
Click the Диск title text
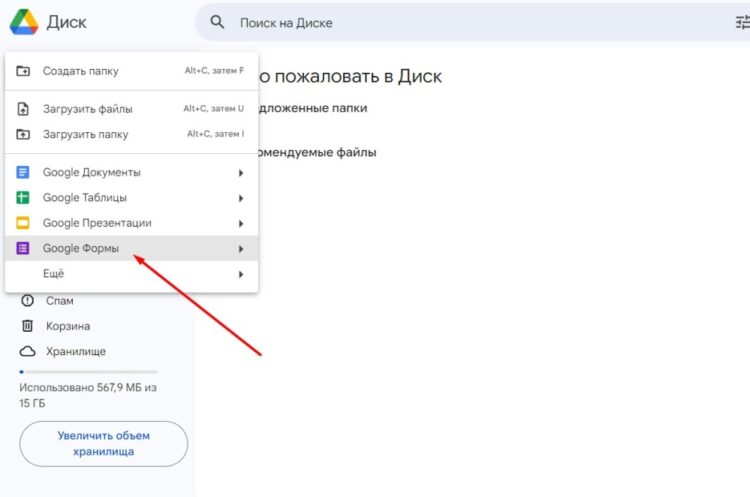[x=66, y=22]
